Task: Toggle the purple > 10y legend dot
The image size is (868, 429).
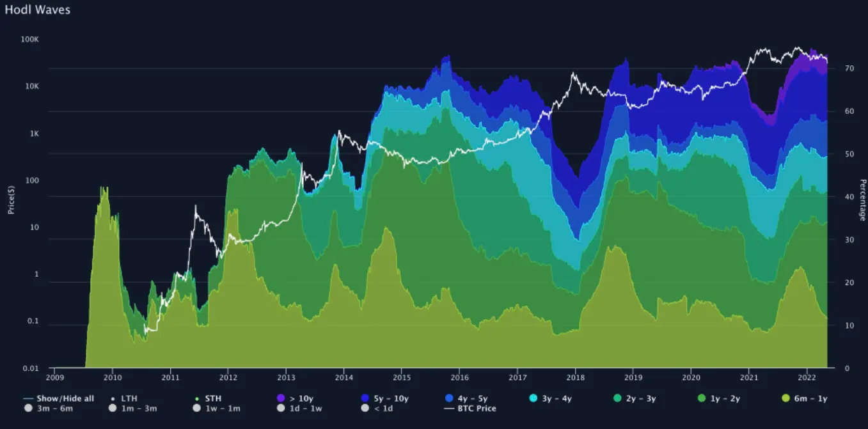Action: 280,397
